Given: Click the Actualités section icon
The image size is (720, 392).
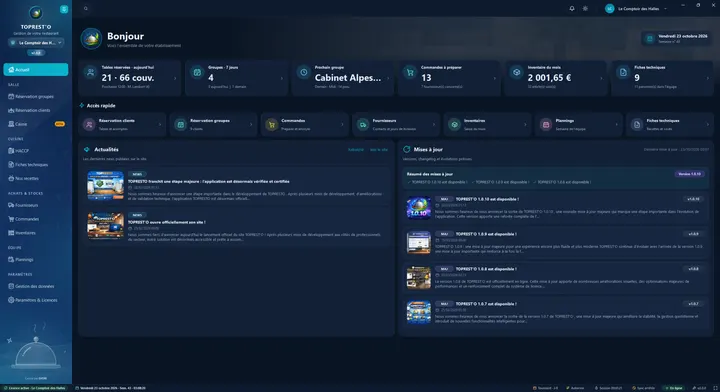Looking at the screenshot, I should pyautogui.click(x=87, y=150).
